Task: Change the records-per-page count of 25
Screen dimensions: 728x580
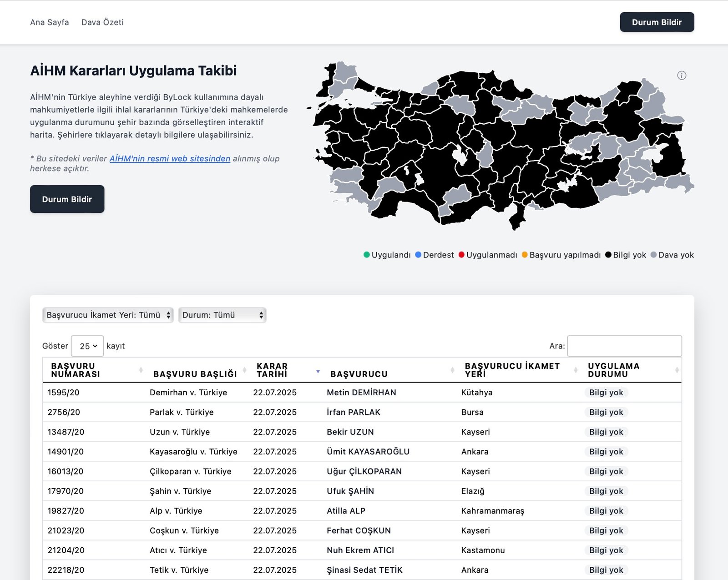Action: [x=87, y=346]
